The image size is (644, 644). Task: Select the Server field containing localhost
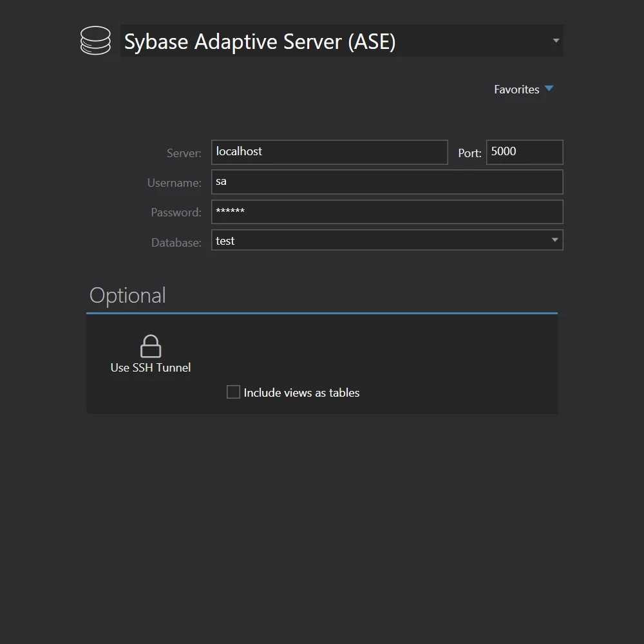coord(329,152)
